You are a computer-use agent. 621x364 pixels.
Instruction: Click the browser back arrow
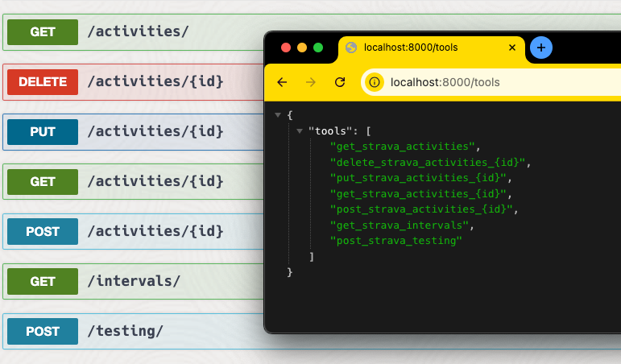click(x=282, y=82)
